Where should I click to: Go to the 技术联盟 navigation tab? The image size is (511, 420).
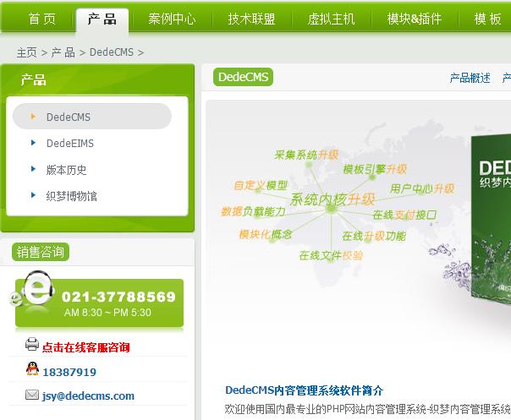pos(251,19)
